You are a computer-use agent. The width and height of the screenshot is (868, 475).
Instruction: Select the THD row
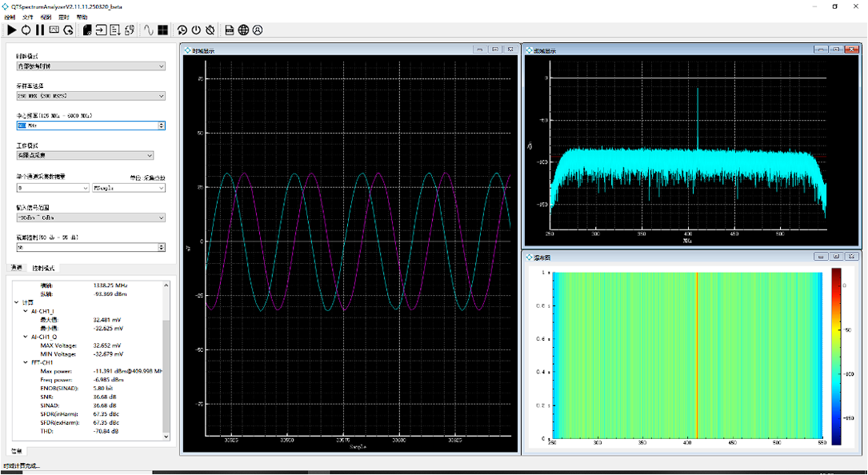pos(89,431)
